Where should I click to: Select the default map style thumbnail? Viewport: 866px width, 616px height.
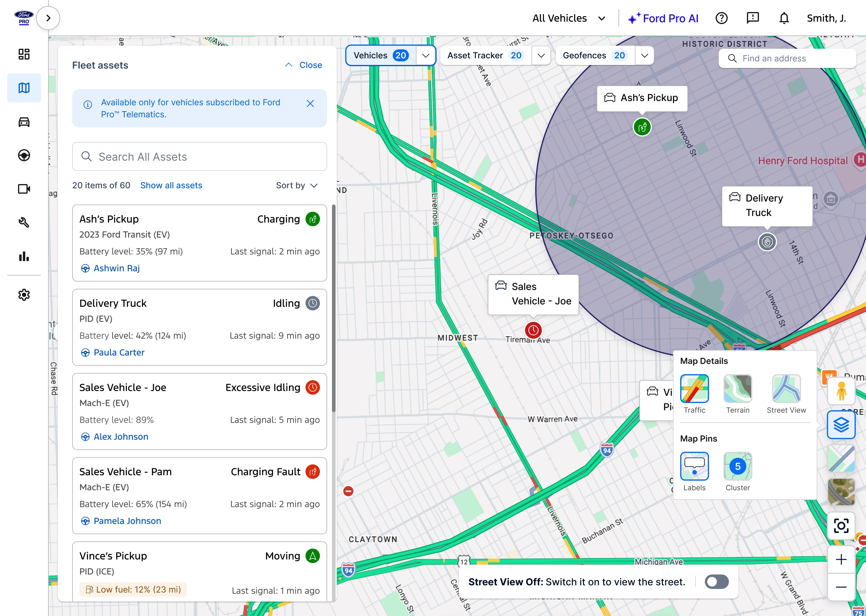(841, 459)
